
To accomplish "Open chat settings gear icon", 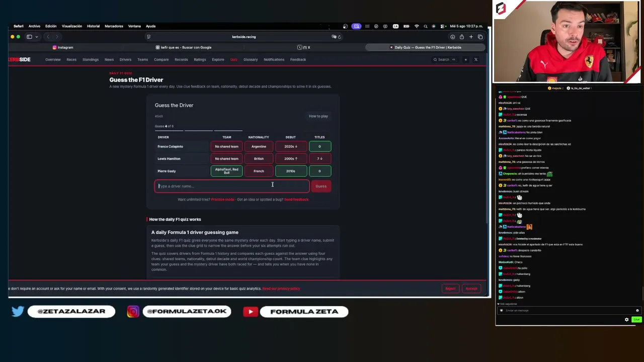I will [x=627, y=320].
